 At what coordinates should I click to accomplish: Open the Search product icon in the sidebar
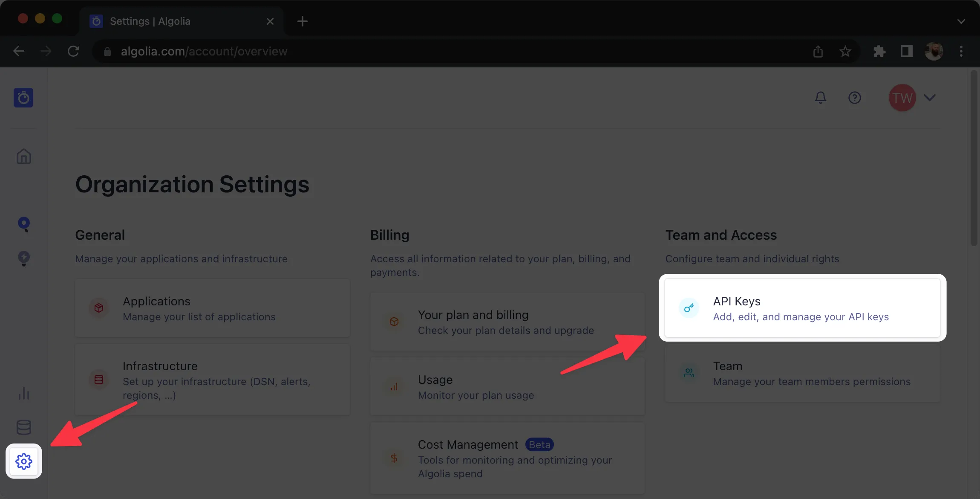click(x=24, y=224)
